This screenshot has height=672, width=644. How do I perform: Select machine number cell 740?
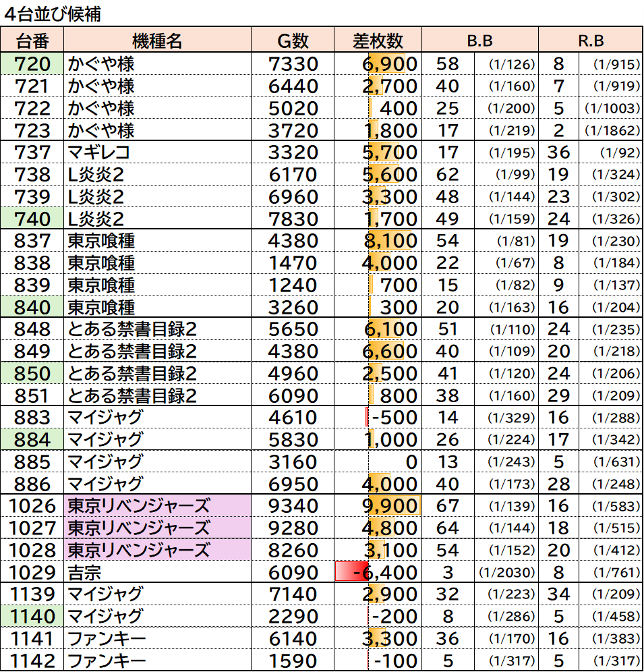point(32,219)
